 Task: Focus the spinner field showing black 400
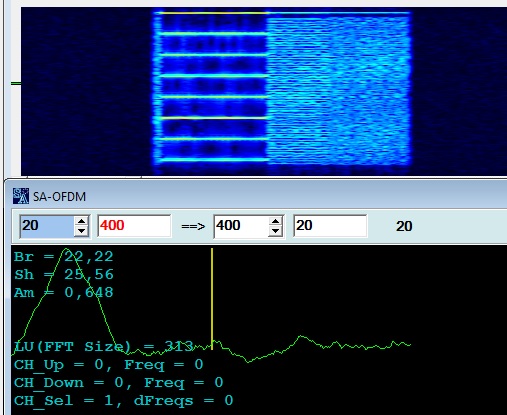pyautogui.click(x=241, y=226)
